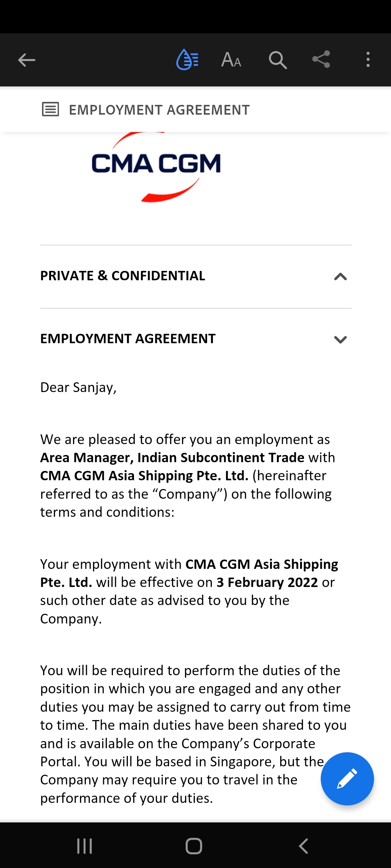The image size is (391, 868).
Task: Collapse the PRIVATE & CONFIDENTIAL section chevron
Action: (340, 277)
